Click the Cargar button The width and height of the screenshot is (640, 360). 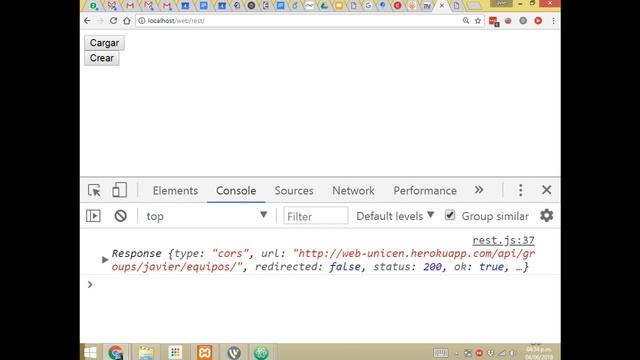(104, 43)
